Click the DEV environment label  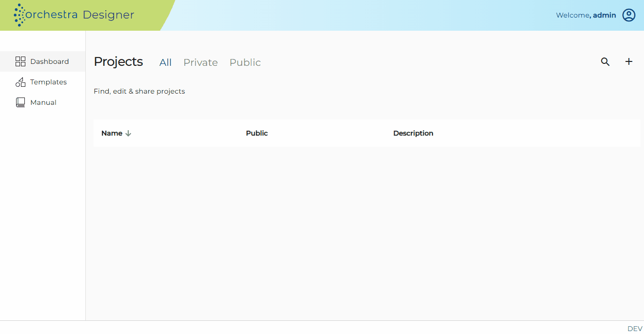(635, 329)
